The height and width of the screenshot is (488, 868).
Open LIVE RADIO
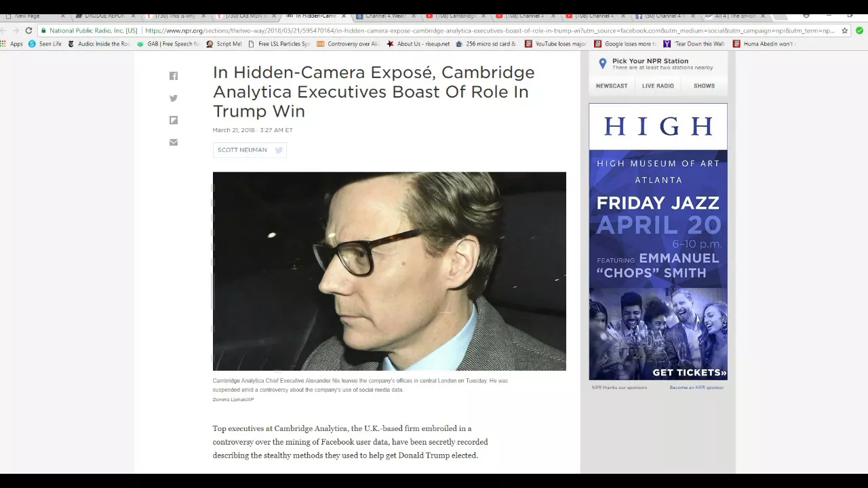[x=658, y=86]
